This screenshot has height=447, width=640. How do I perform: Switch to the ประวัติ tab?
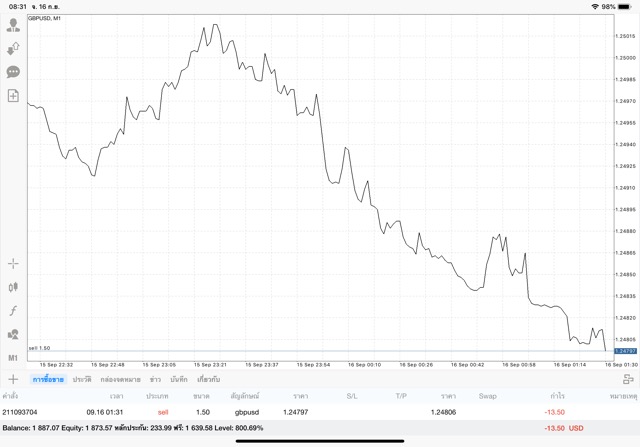click(82, 379)
